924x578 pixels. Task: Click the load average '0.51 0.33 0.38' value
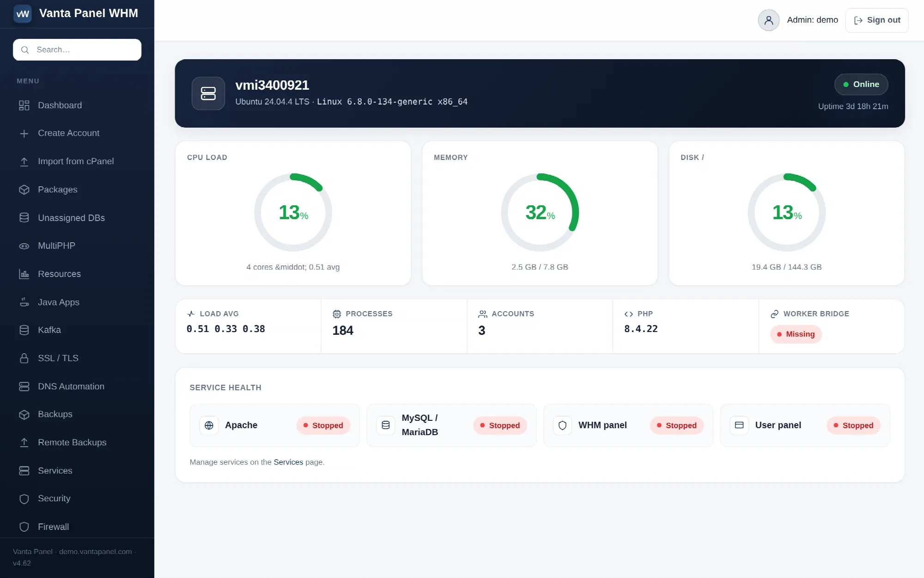(226, 329)
